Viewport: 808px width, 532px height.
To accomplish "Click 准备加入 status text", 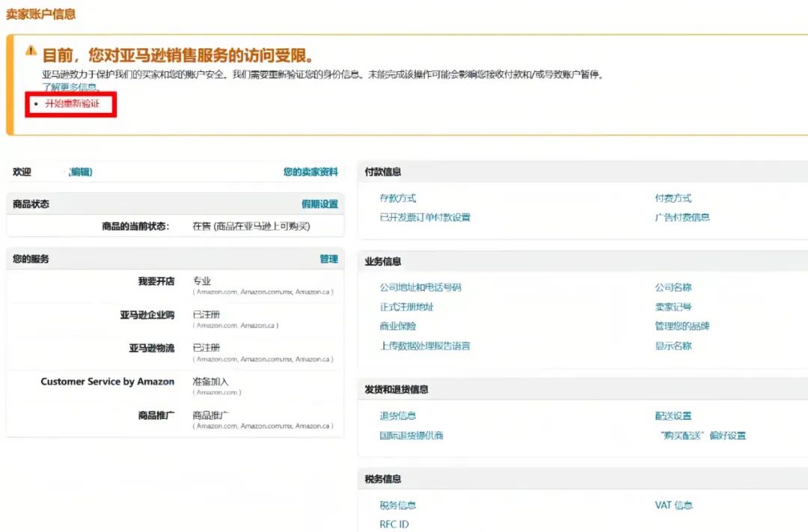I will [x=210, y=382].
